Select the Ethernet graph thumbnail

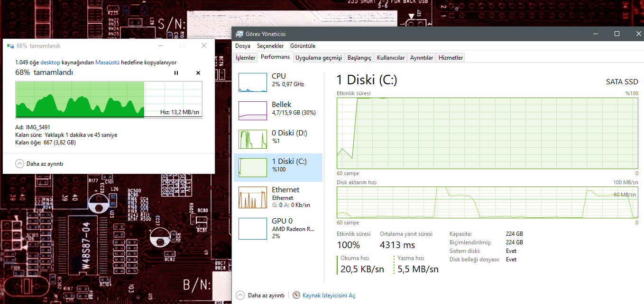coord(253,197)
